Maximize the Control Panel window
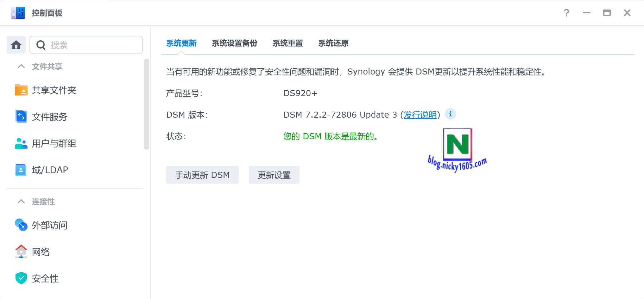 coord(607,13)
